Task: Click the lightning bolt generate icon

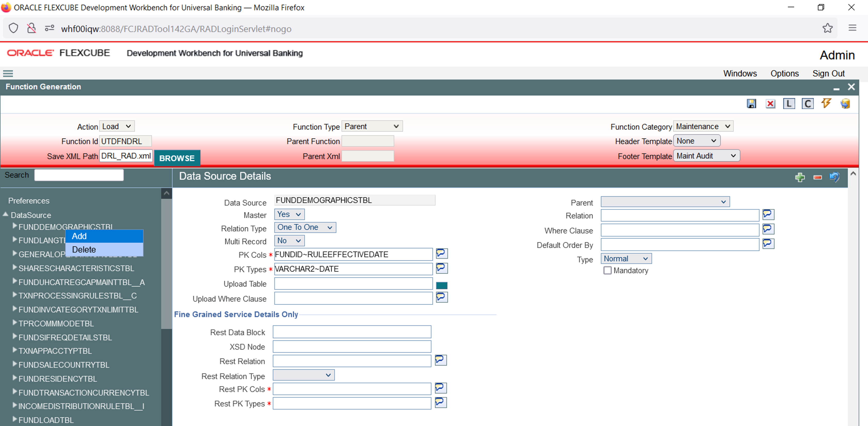Action: point(826,103)
